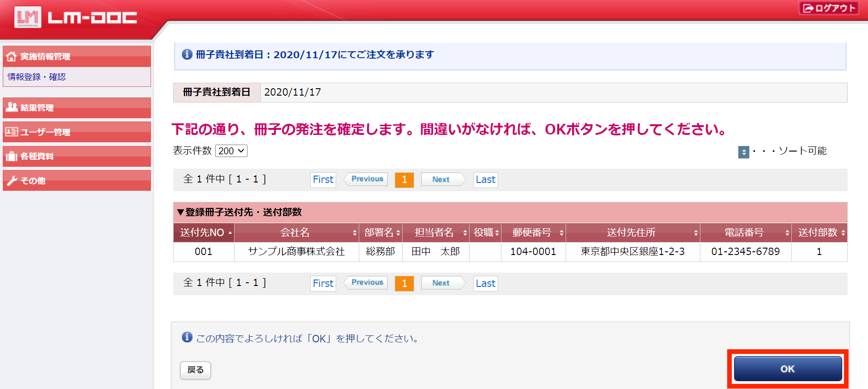Open the 情報登録・確認 menu link
Image resolution: width=868 pixels, height=389 pixels.
tap(37, 77)
